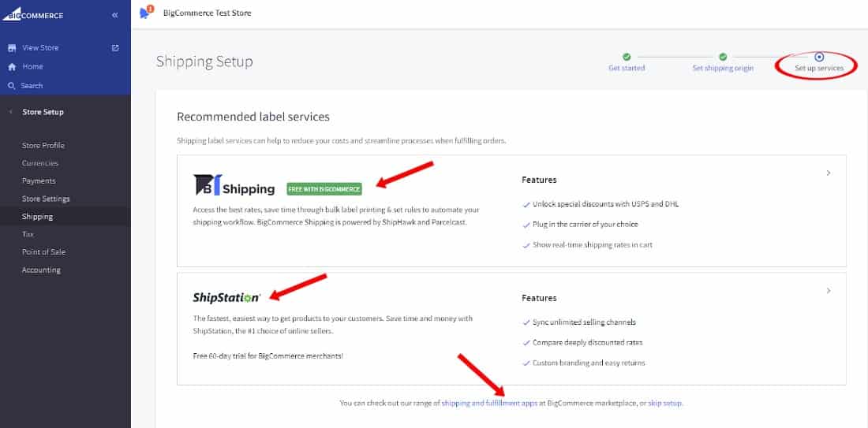Open the external link icon beside View Store
Image resolution: width=868 pixels, height=428 pixels.
click(115, 48)
